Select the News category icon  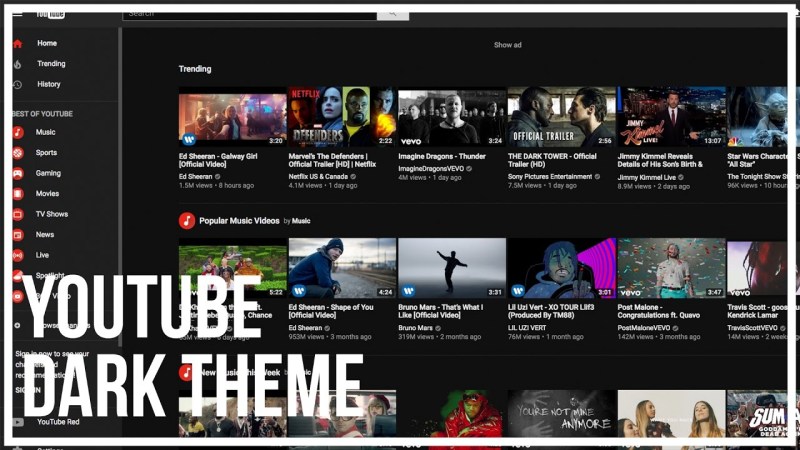click(18, 235)
